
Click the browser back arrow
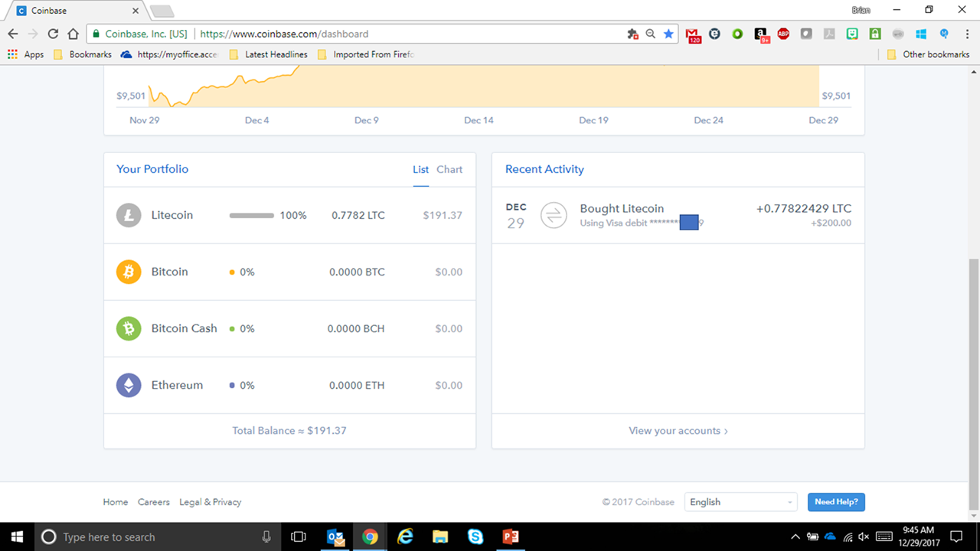[13, 34]
